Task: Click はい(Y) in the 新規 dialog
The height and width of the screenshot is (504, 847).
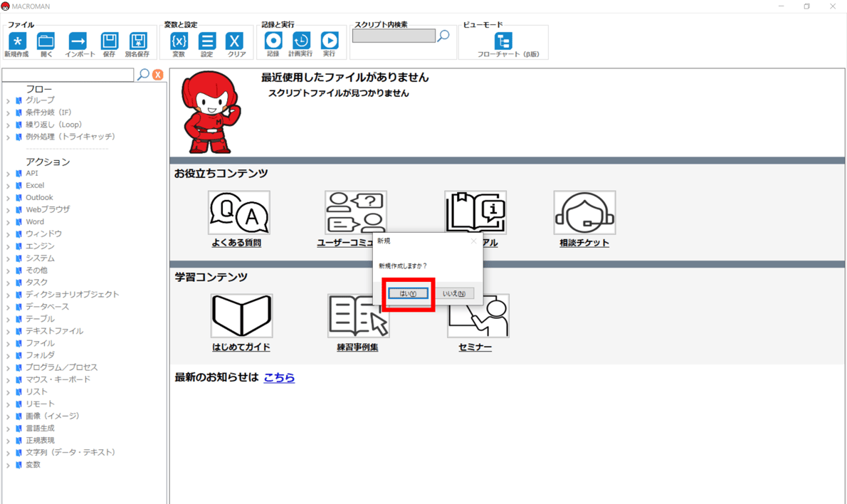Action: coord(409,293)
